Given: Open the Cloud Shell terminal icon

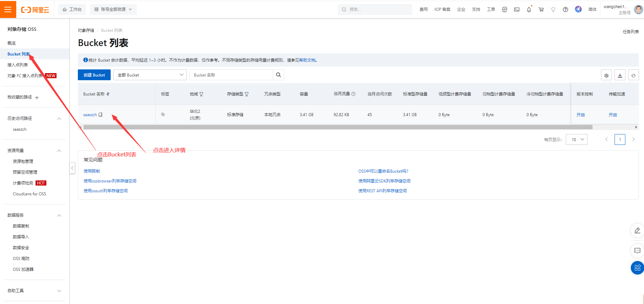Looking at the screenshot, I should tap(516, 9).
